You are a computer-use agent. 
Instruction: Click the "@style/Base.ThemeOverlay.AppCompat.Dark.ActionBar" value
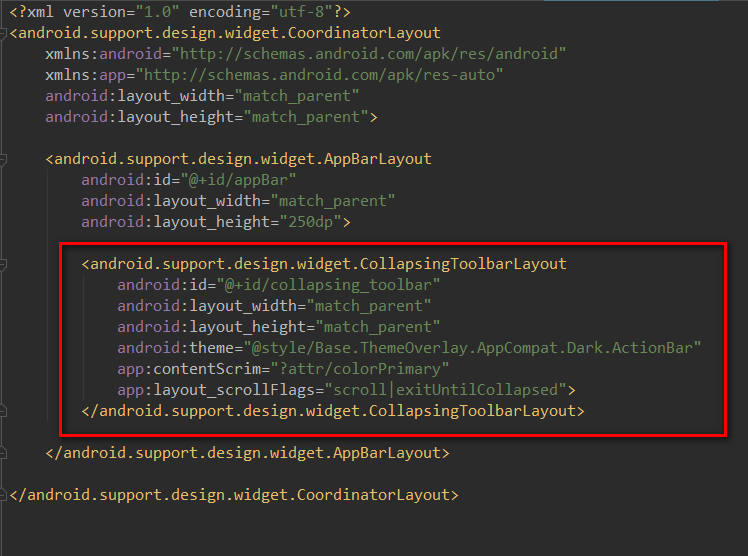(472, 348)
